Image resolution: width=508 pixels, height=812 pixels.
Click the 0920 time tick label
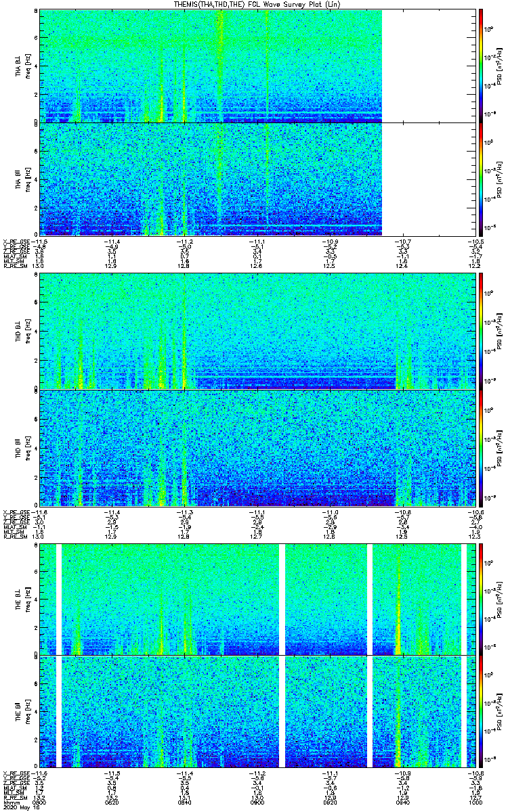click(330, 802)
